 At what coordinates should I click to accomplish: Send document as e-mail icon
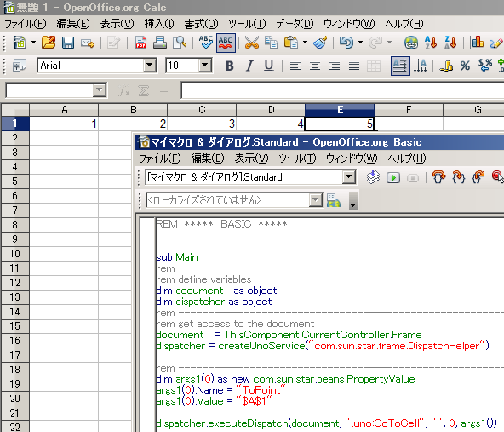pyautogui.click(x=88, y=43)
